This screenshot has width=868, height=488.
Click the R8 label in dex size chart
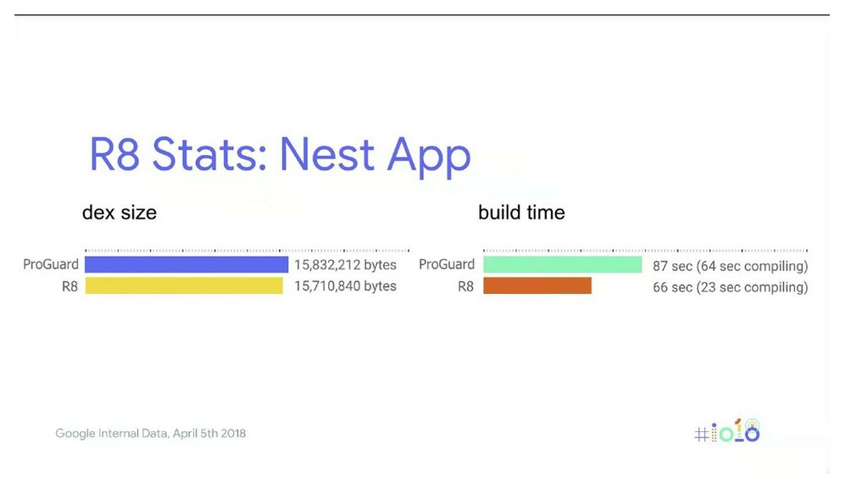point(70,286)
